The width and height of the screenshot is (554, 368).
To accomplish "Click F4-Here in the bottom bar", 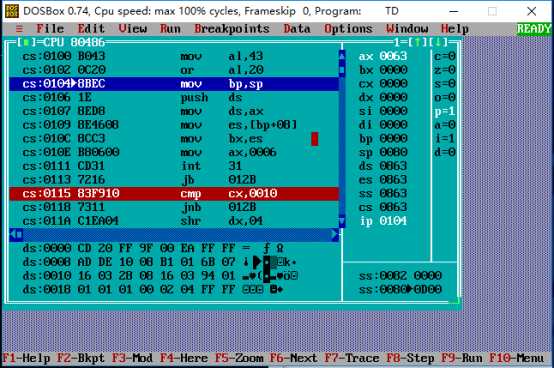I will coord(184,358).
